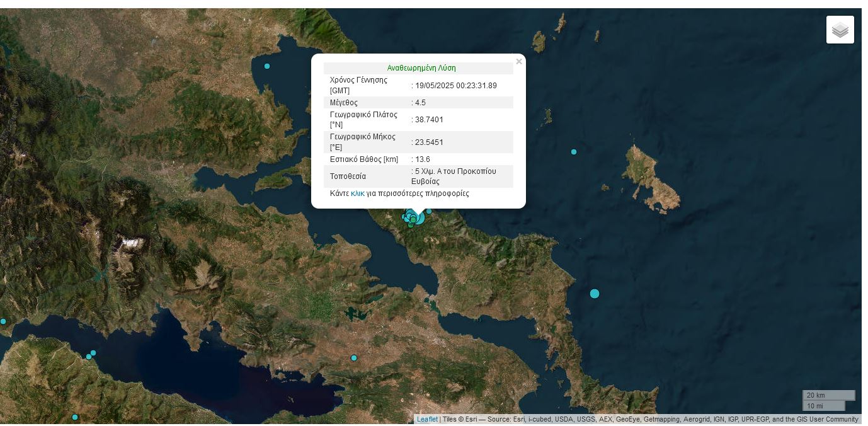Screen dimensions: 868x426
Task: Click the Τοποθεσία location row in popup
Action: pyautogui.click(x=419, y=176)
